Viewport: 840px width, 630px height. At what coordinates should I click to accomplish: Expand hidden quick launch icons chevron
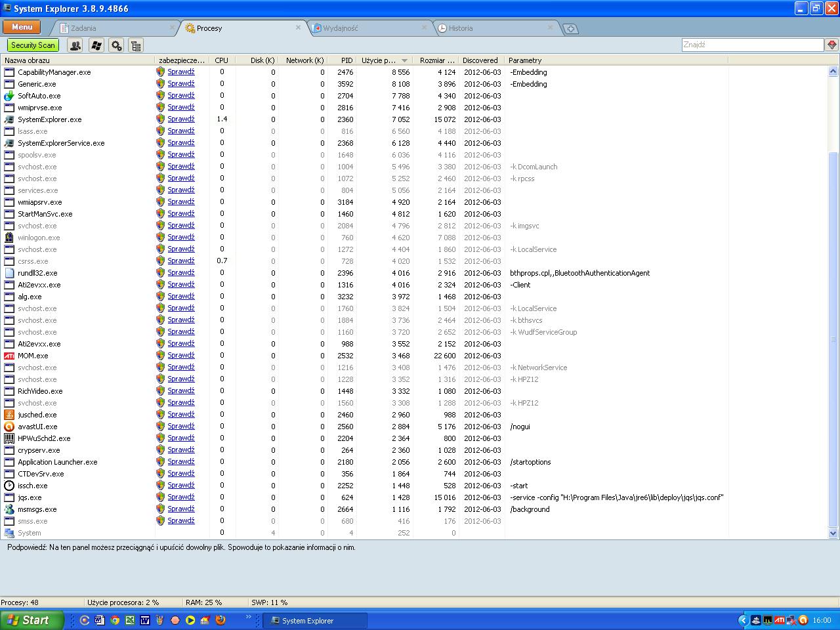coord(249,617)
